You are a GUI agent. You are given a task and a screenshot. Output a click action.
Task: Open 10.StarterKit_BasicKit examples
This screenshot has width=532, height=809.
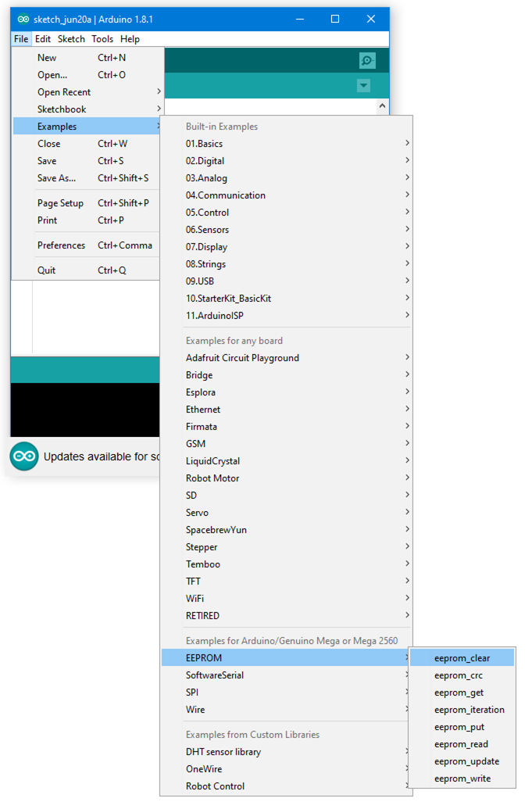point(287,299)
